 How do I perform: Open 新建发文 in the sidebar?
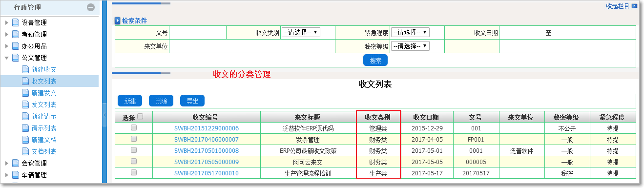pos(44,93)
